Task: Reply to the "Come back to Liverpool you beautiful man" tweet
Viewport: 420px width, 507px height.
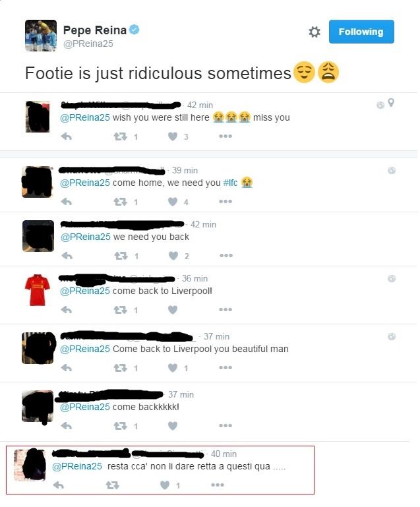Action: pos(67,368)
